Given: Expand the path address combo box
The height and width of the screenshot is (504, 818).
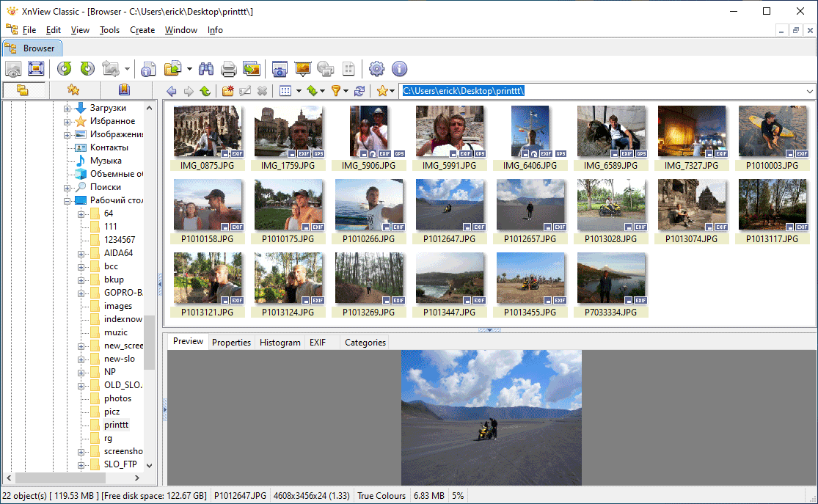Looking at the screenshot, I should (809, 91).
